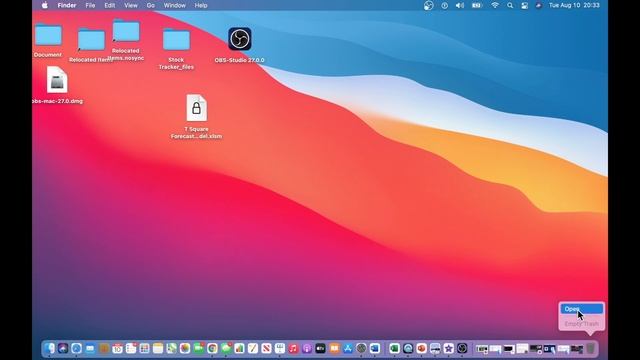Viewport: 640px width, 360px height.
Task: Launch FaceTime from the Dock
Action: [x=199, y=348]
